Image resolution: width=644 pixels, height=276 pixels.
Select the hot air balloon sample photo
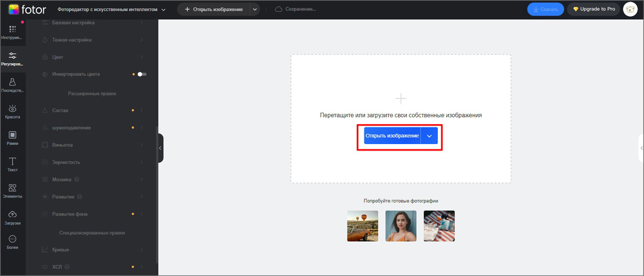pyautogui.click(x=363, y=226)
